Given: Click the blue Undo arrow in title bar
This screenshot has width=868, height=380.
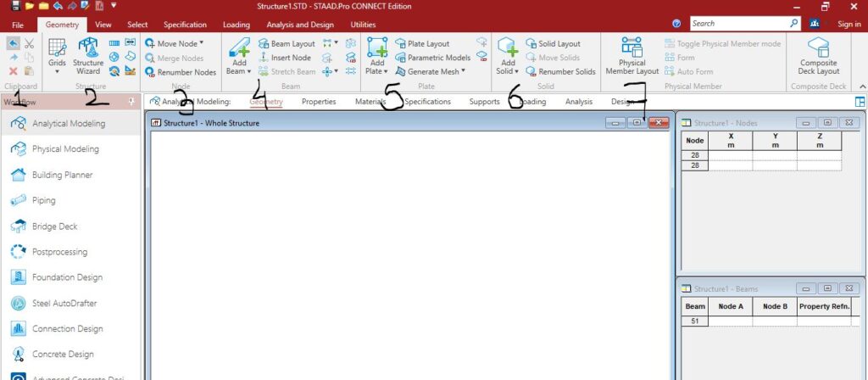Looking at the screenshot, I should tap(57, 6).
